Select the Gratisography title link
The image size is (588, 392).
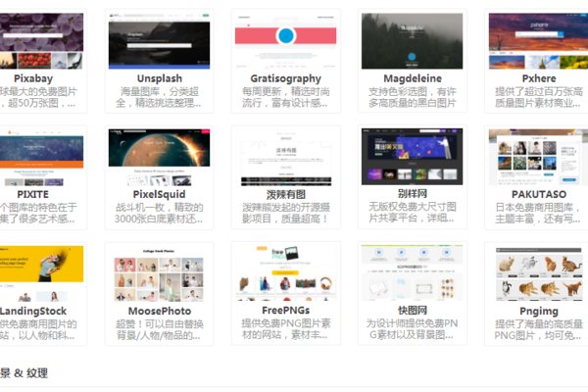(x=286, y=78)
